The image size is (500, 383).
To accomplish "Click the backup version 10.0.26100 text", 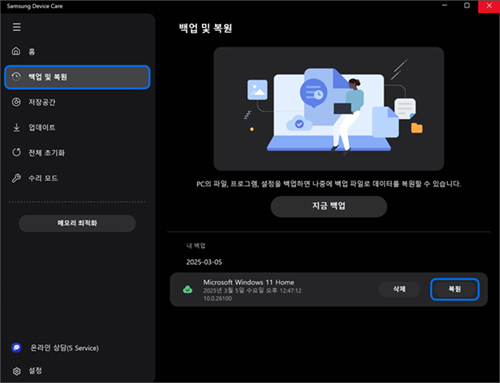I will [x=218, y=298].
